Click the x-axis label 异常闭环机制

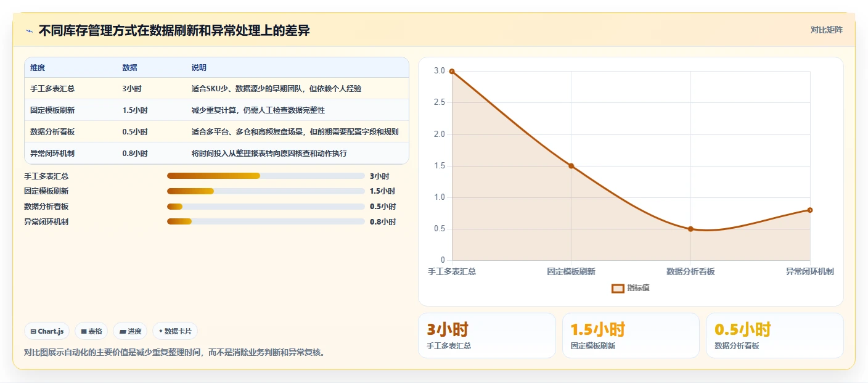tap(809, 271)
